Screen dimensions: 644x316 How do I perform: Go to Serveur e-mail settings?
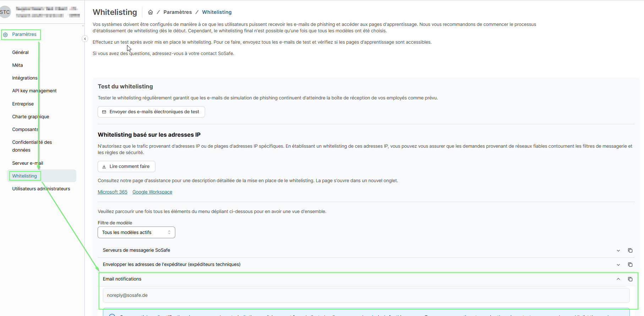pos(27,163)
